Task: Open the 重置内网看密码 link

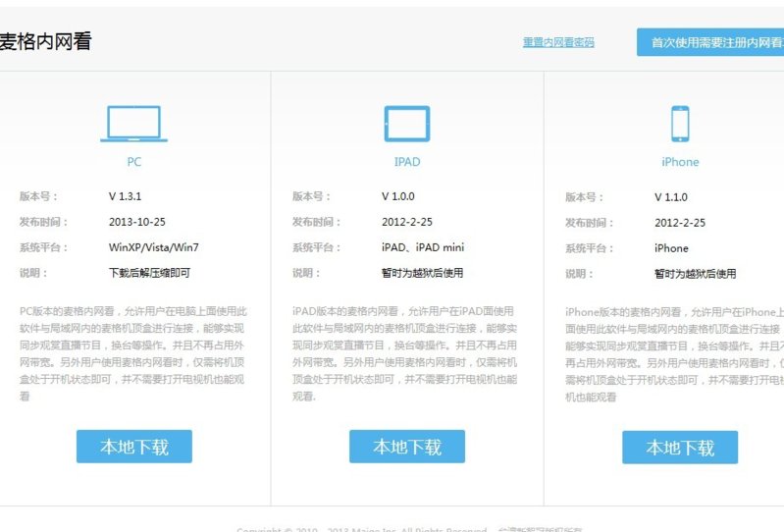Action: [558, 42]
